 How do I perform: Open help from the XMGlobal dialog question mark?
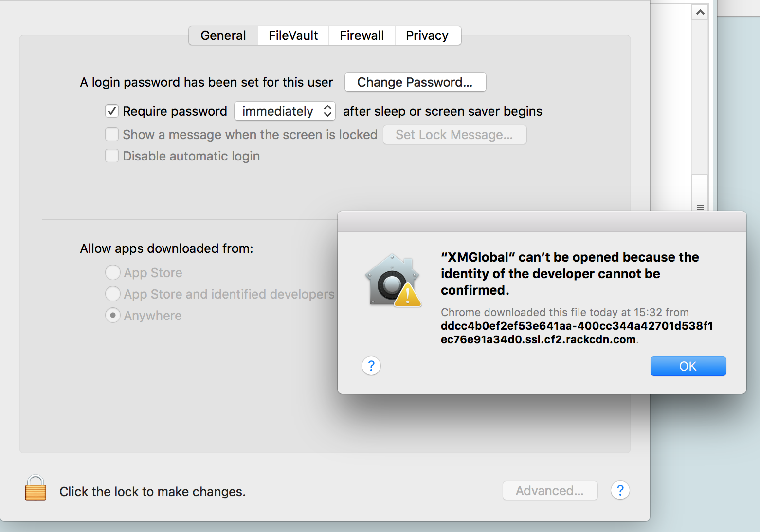371,366
